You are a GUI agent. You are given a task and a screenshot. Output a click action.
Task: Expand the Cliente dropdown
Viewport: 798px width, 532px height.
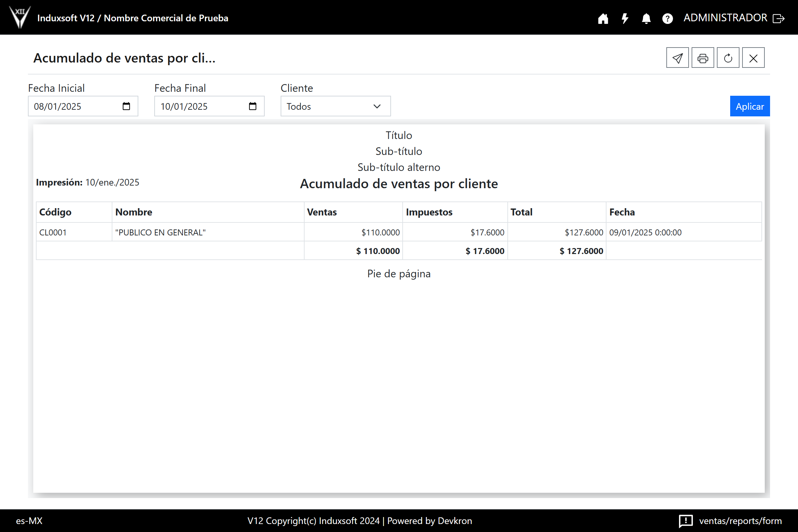(335, 106)
